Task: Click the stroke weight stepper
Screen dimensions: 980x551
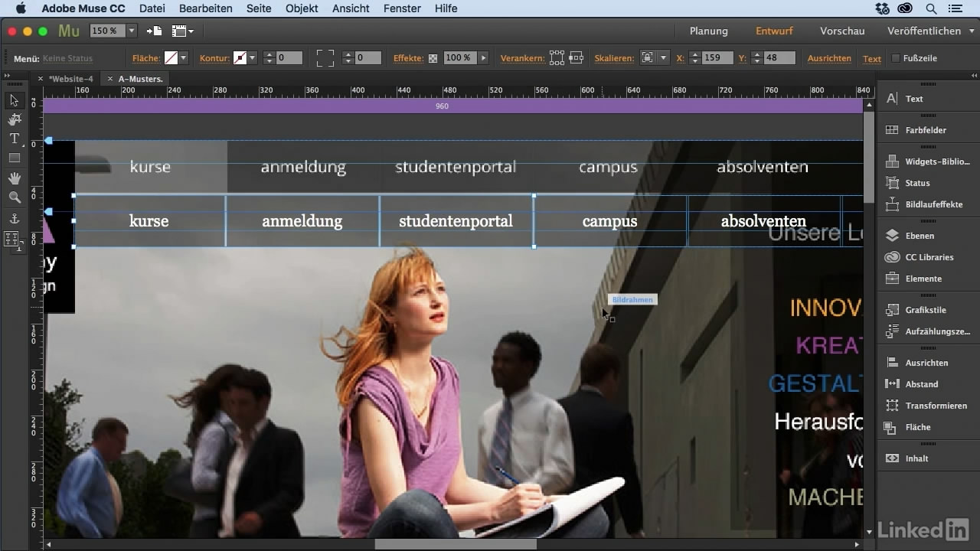Action: tap(269, 58)
